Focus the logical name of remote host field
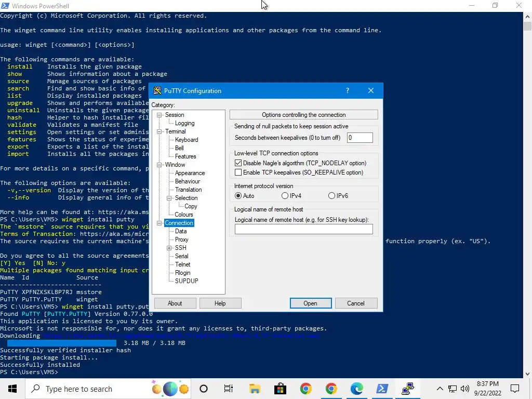 [x=303, y=229]
